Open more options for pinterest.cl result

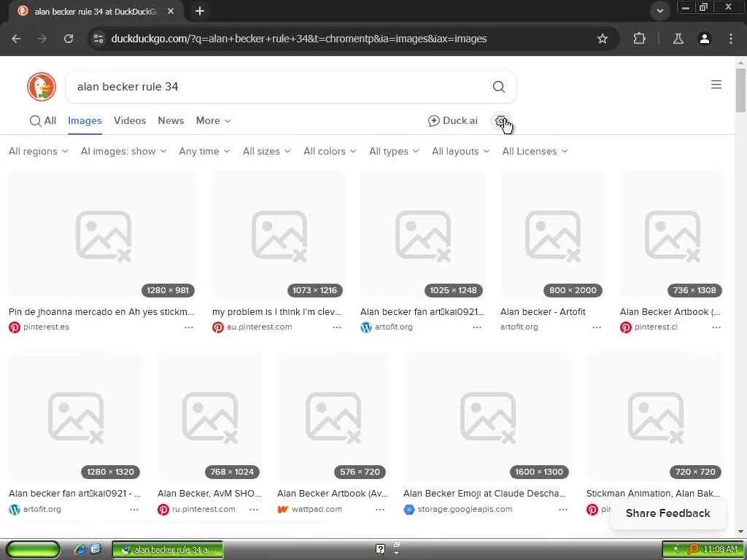click(716, 327)
